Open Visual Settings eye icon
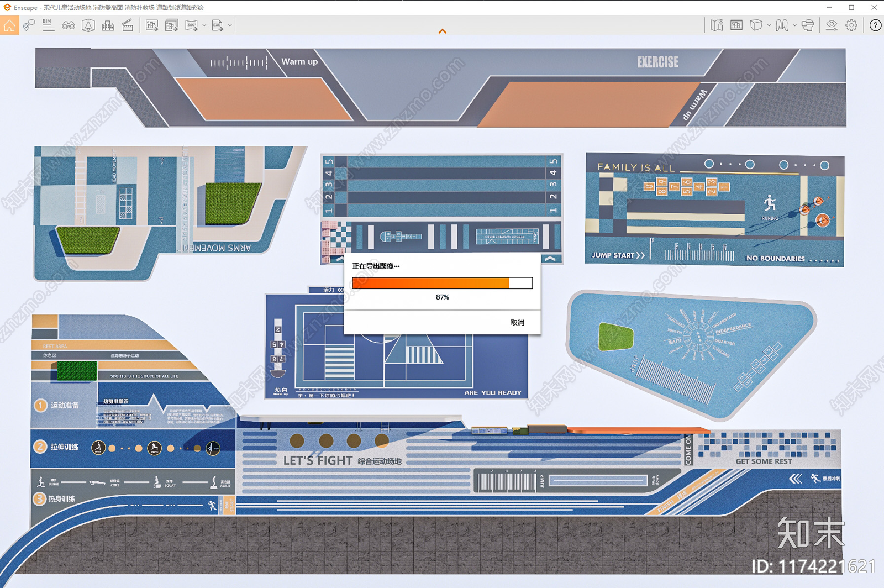The height and width of the screenshot is (588, 884). tap(832, 25)
